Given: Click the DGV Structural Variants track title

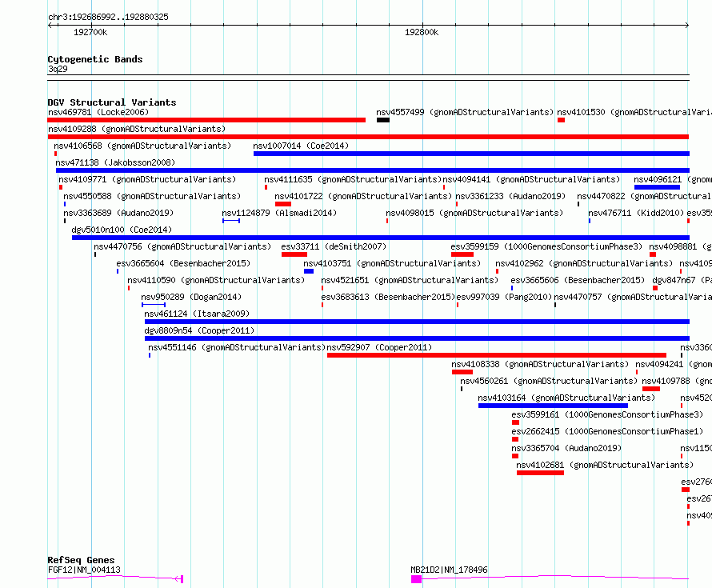Looking at the screenshot, I should 112,102.
